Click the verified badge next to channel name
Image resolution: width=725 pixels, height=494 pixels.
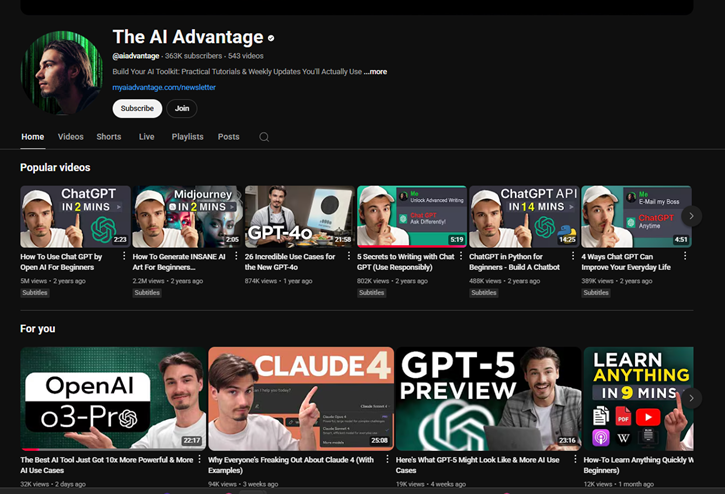(271, 38)
